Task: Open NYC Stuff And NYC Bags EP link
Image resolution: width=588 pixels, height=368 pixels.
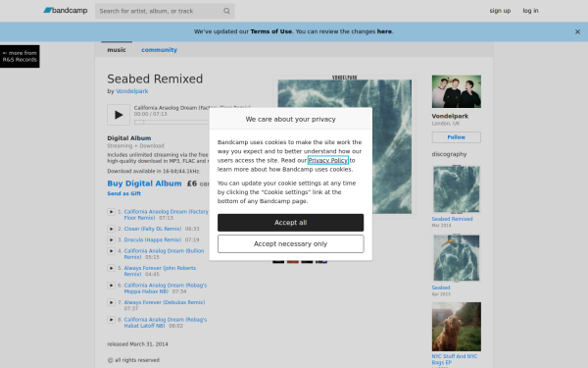Action: [454, 359]
